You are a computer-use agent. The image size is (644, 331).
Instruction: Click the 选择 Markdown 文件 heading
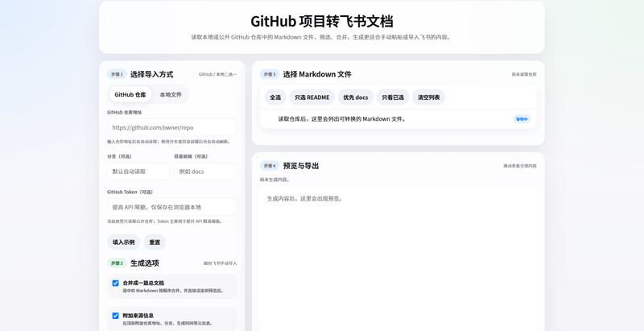pos(317,74)
